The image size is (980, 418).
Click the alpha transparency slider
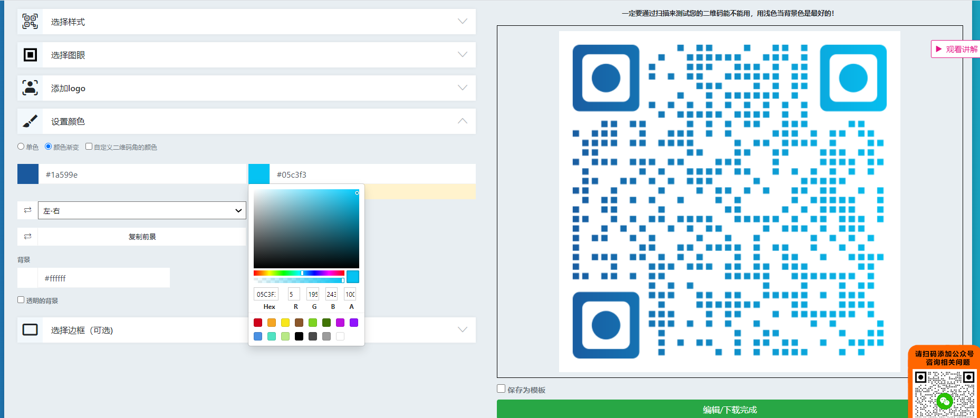(299, 280)
